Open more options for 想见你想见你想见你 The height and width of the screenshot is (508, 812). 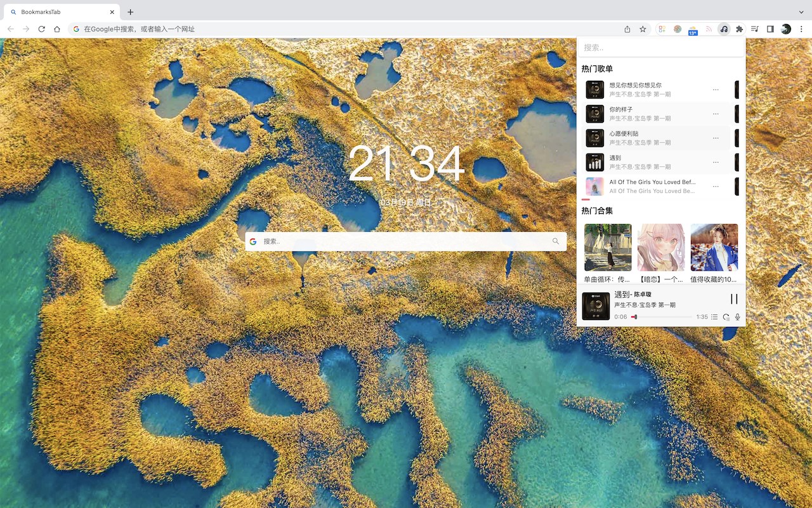pos(716,90)
